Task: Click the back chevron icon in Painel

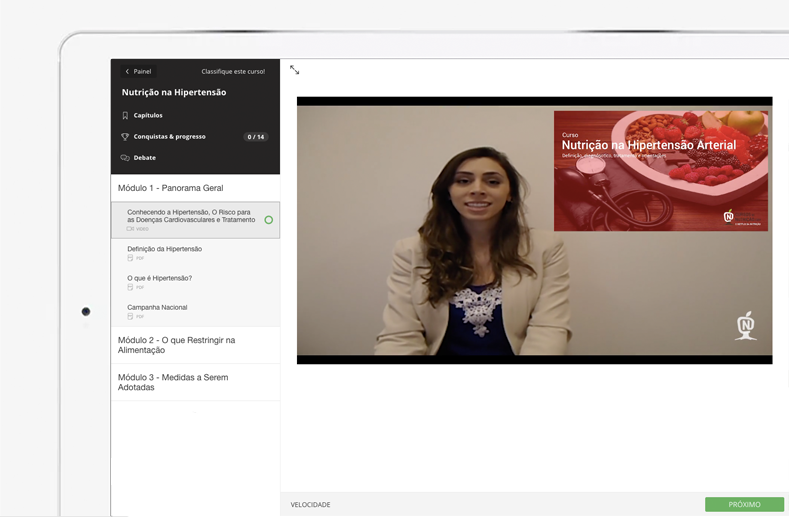Action: [127, 71]
